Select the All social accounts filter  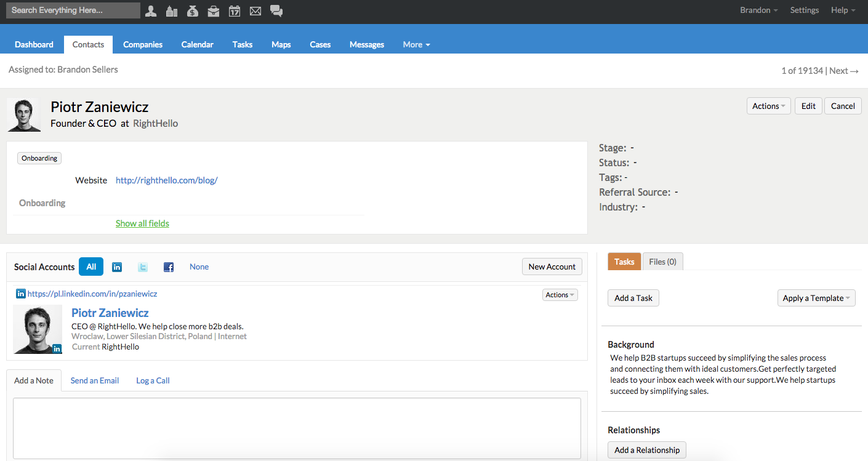(91, 267)
